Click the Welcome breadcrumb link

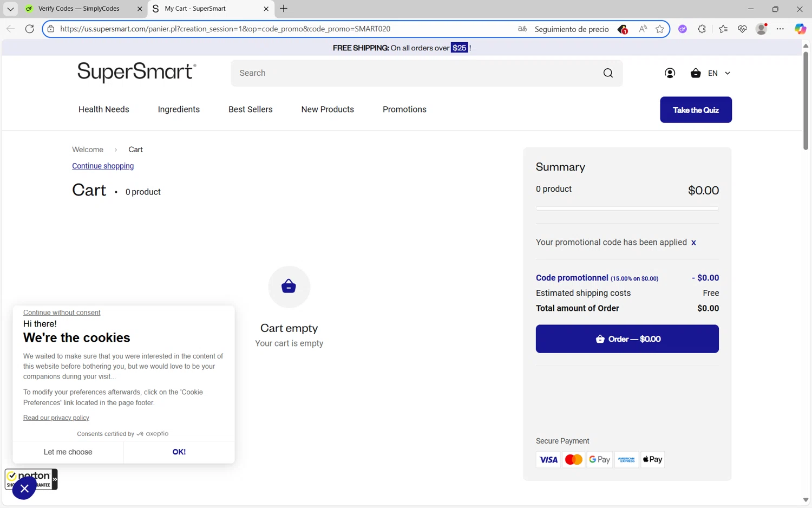[88, 149]
